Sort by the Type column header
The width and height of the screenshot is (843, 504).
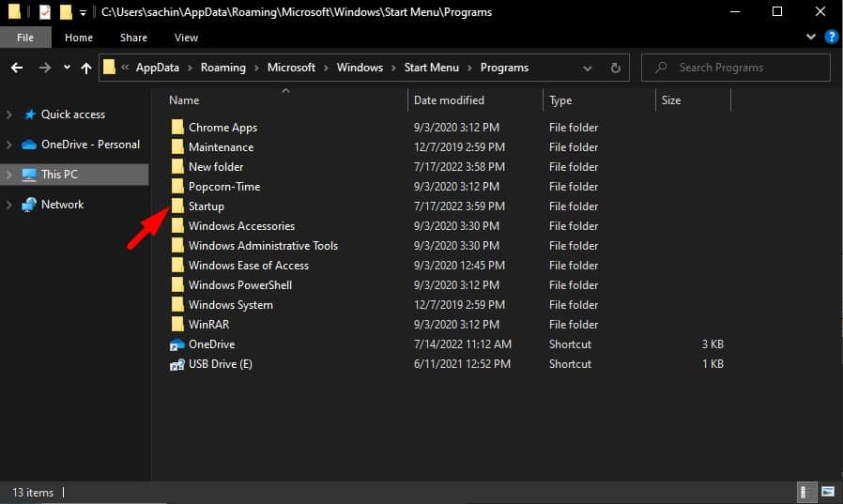560,100
